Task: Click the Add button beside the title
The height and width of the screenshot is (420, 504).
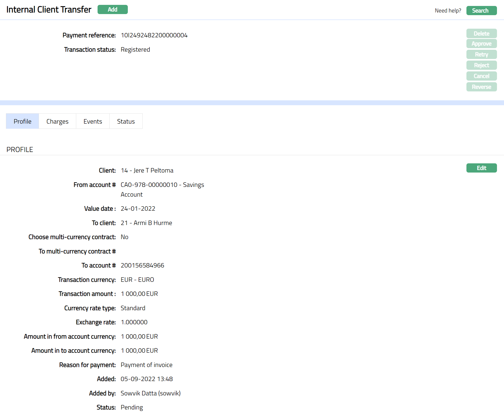Action: click(112, 9)
